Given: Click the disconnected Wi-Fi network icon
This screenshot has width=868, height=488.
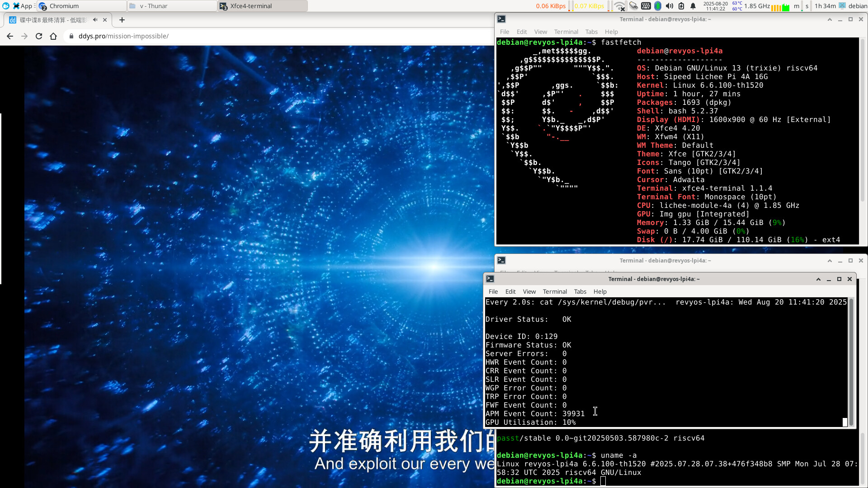Looking at the screenshot, I should pyautogui.click(x=620, y=6).
